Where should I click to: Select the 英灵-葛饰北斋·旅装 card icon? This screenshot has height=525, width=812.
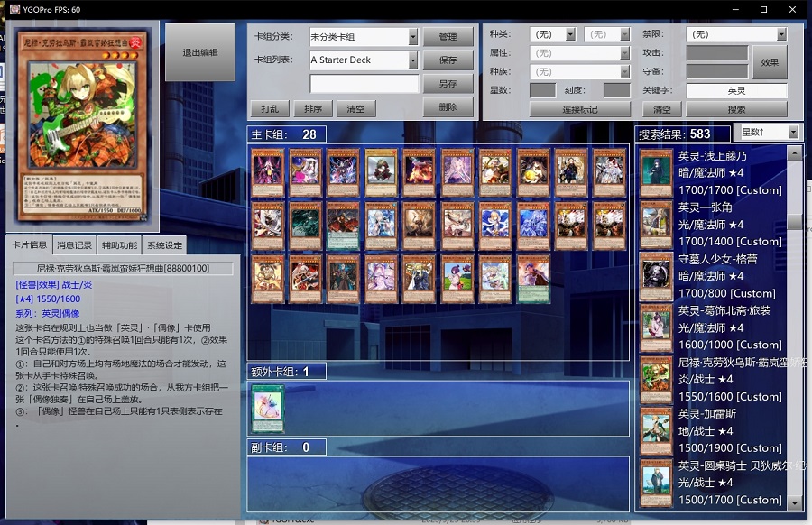coord(656,327)
